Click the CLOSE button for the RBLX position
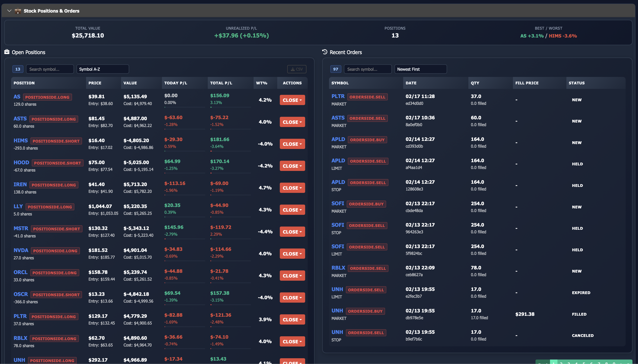Screen dimensions: 638x364 point(292,341)
